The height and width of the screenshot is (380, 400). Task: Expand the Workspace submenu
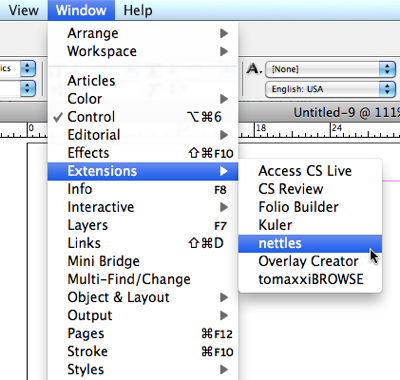coord(143,51)
